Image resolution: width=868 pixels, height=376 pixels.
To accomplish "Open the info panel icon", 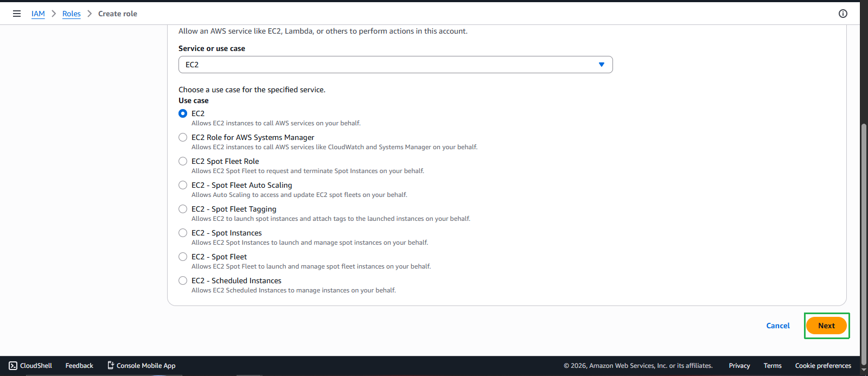I will 843,14.
